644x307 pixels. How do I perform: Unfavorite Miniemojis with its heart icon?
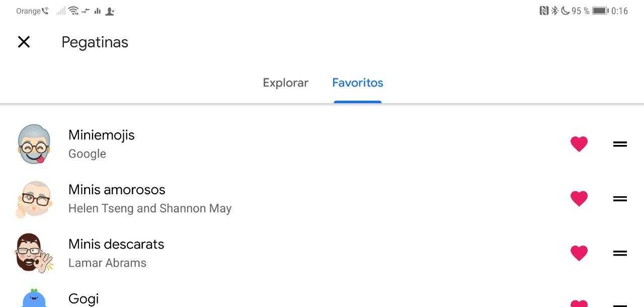[x=579, y=144]
